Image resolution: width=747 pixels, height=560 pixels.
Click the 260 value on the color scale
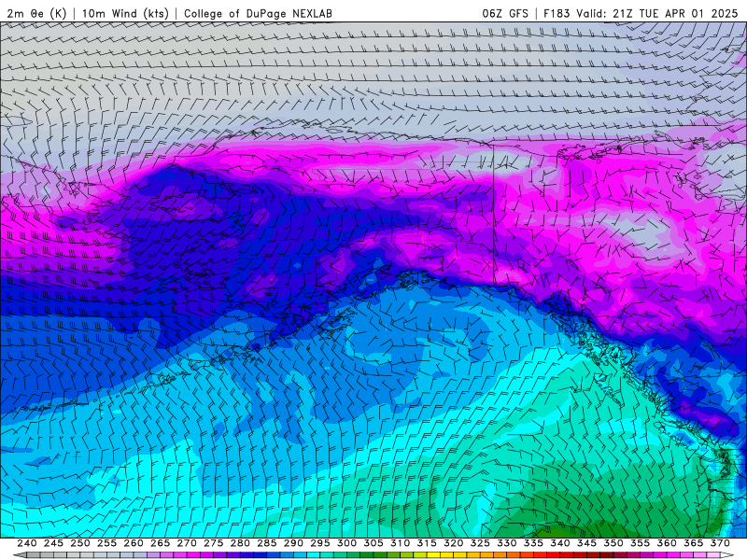pos(134,543)
